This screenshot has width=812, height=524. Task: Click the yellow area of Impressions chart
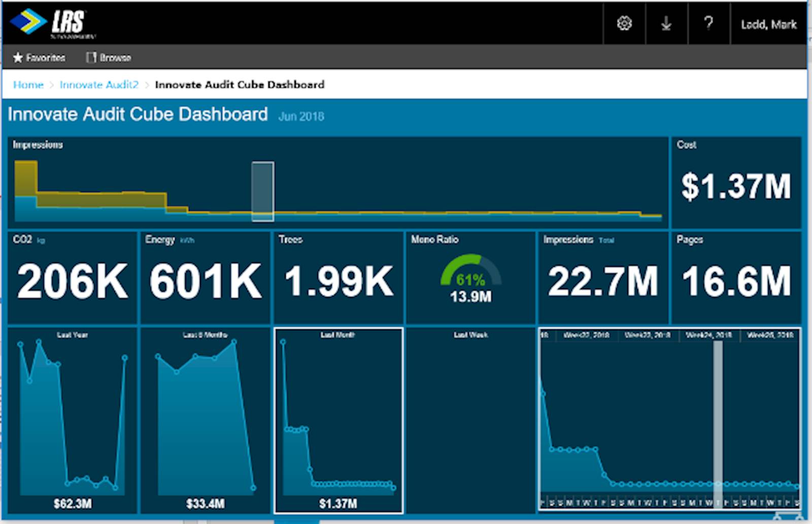tap(101, 199)
